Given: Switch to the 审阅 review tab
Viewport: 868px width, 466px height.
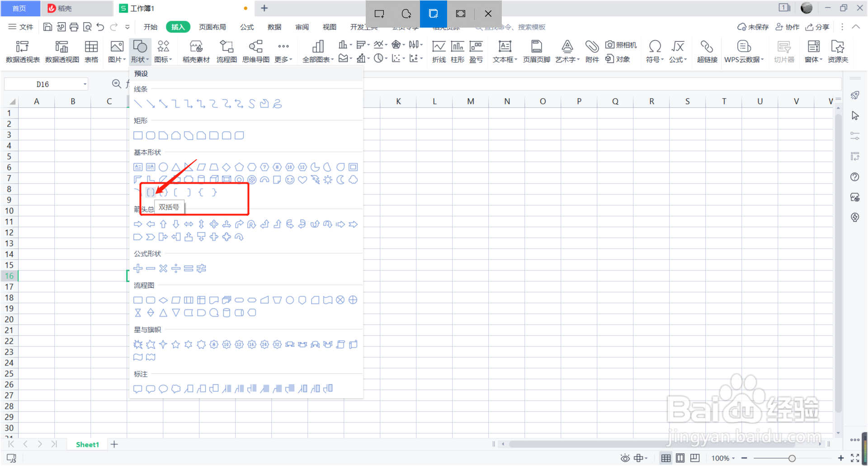Looking at the screenshot, I should [302, 27].
